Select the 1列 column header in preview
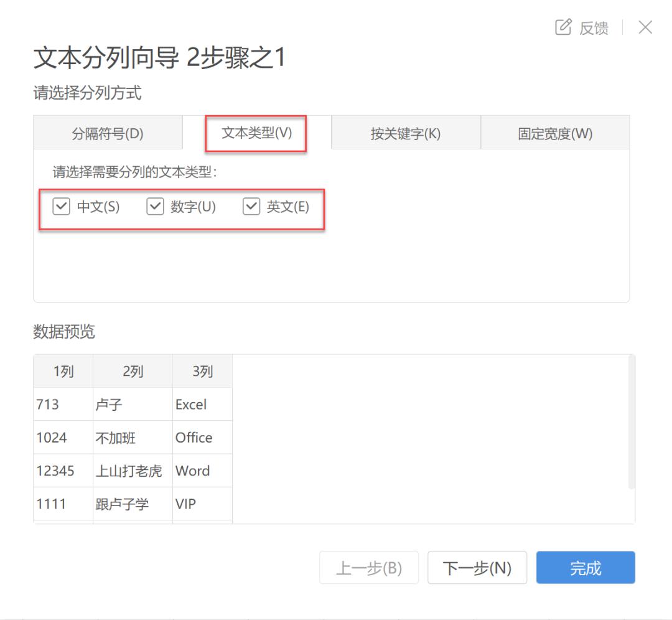Image resolution: width=672 pixels, height=620 pixels. coord(62,370)
